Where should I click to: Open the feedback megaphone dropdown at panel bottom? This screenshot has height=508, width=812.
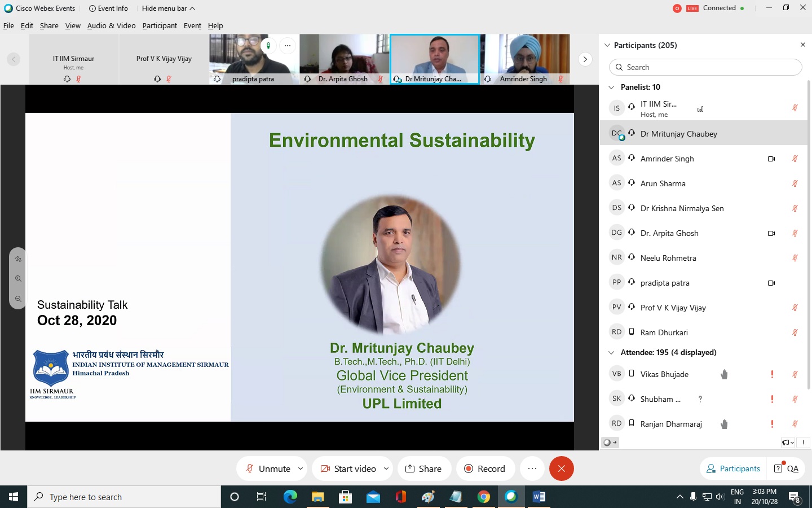point(788,443)
